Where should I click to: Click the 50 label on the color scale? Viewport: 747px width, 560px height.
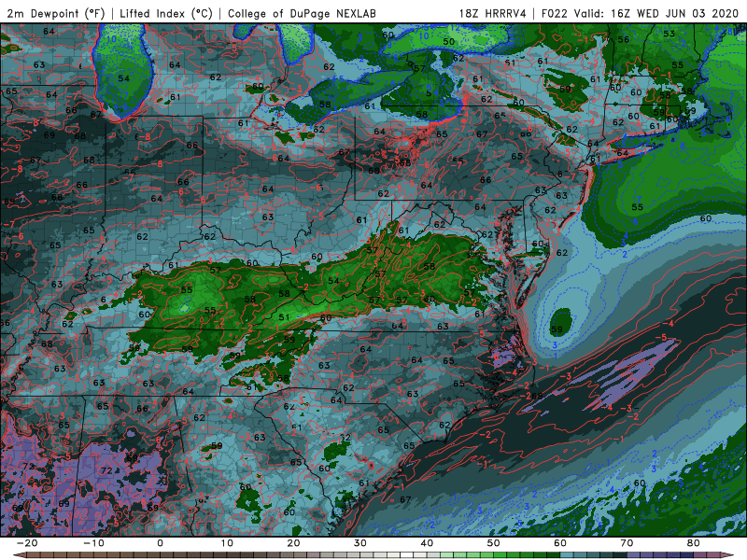494,543
